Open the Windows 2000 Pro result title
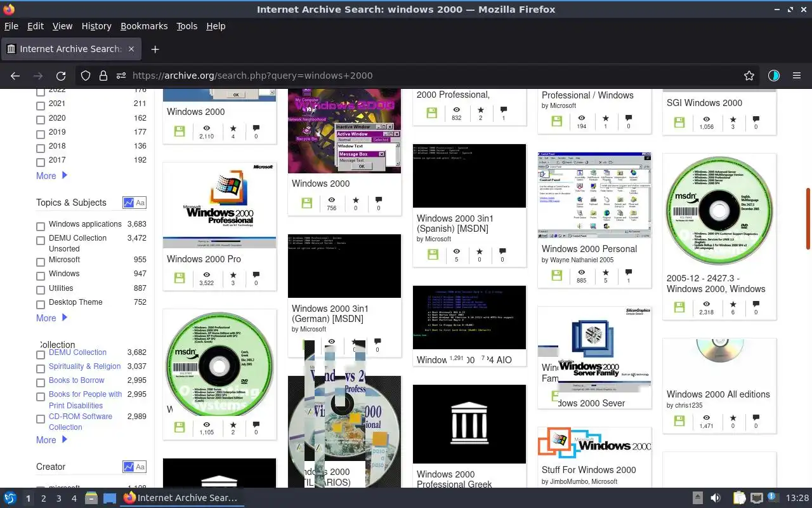The height and width of the screenshot is (508, 812). [x=204, y=259]
